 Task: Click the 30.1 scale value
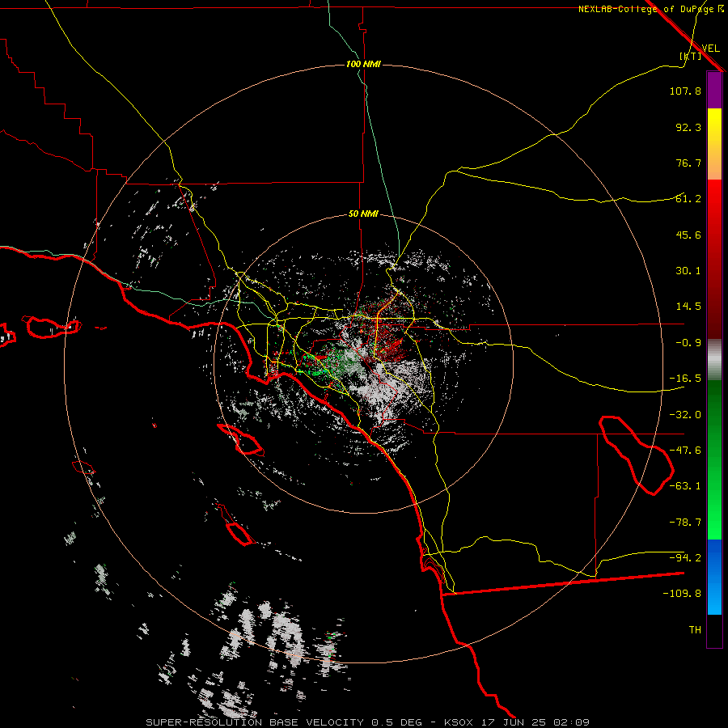(688, 271)
